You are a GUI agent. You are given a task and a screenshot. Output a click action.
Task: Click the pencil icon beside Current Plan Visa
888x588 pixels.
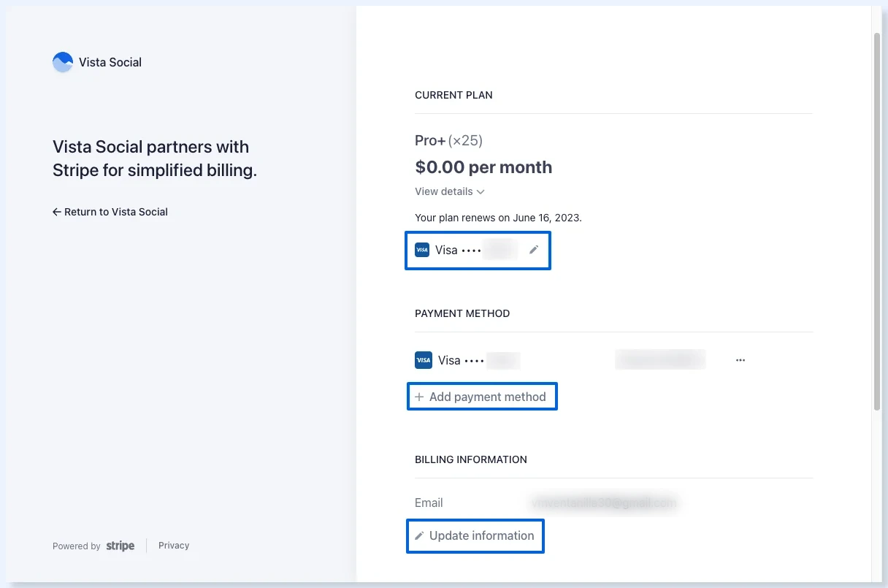pyautogui.click(x=534, y=250)
